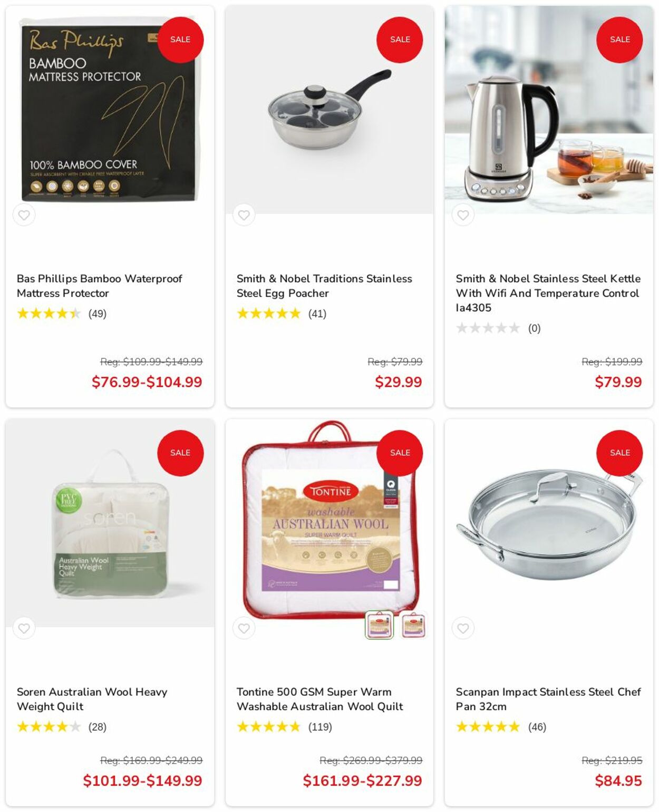Open Smith & Nobel Egg Poacher title
The width and height of the screenshot is (659, 812).
point(324,286)
